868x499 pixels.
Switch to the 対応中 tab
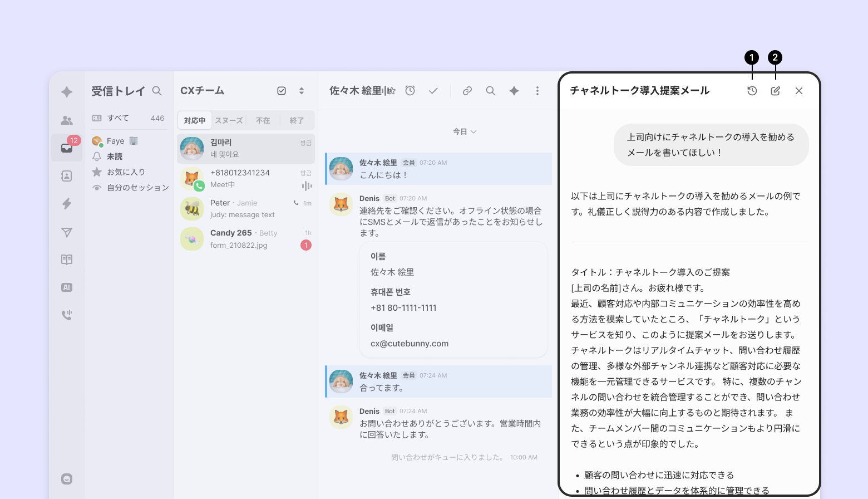click(x=195, y=120)
